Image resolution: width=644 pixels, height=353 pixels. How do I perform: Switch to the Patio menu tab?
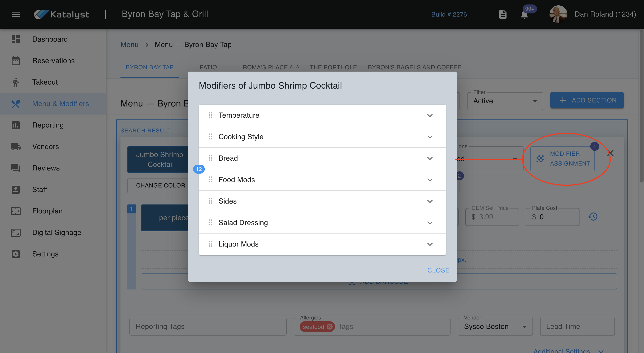click(208, 67)
